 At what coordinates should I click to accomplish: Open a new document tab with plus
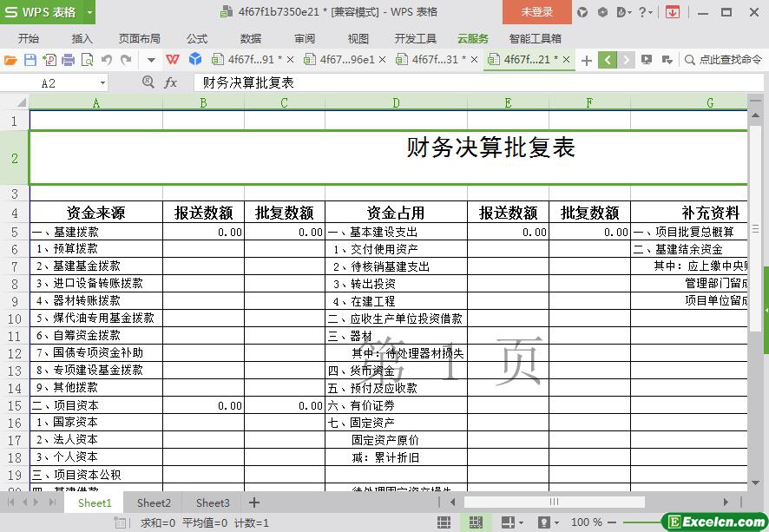tap(587, 60)
